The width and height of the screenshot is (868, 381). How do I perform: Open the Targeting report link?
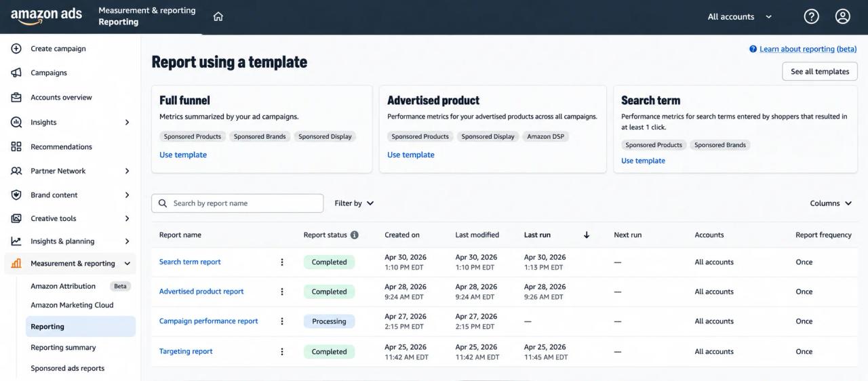coord(186,351)
